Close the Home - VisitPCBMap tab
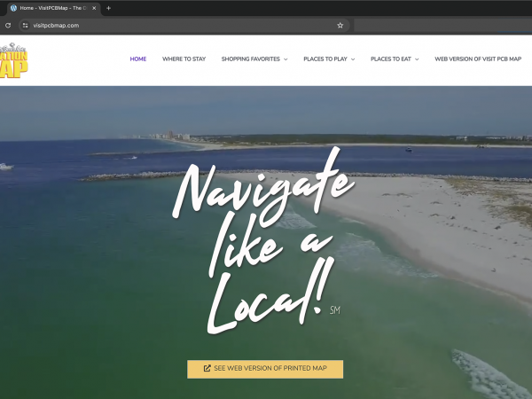Image resolution: width=532 pixels, height=399 pixels. click(94, 8)
